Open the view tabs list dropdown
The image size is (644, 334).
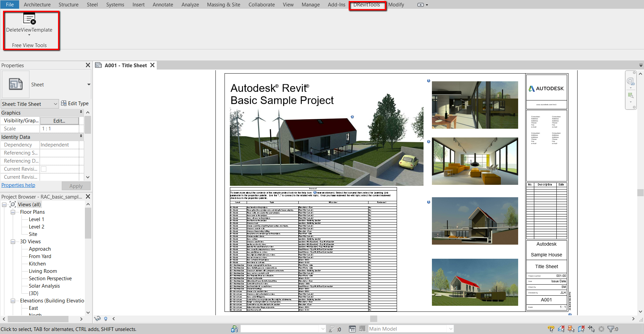point(641,66)
